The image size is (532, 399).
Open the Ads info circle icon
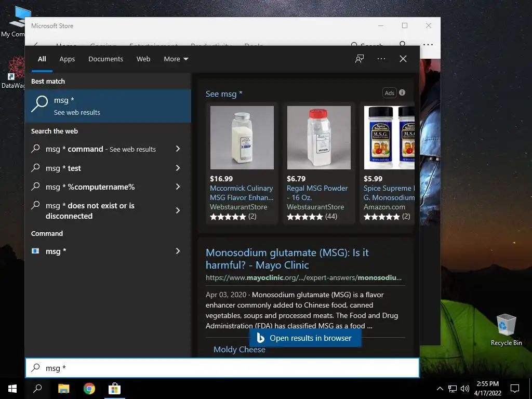pyautogui.click(x=402, y=92)
